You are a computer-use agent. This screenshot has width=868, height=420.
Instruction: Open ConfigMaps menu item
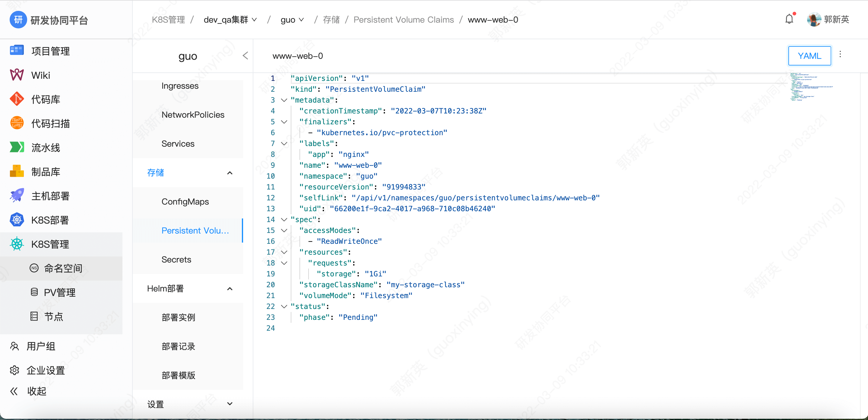click(x=185, y=202)
